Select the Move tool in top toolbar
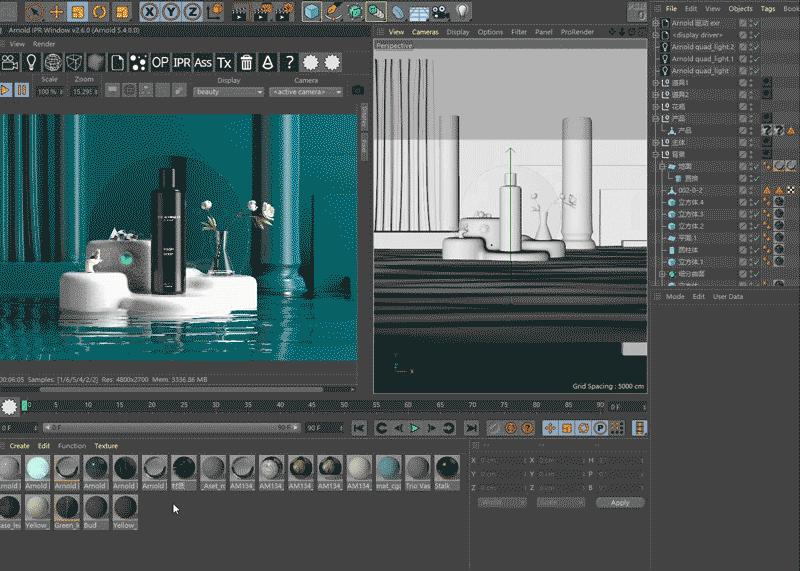The width and height of the screenshot is (800, 571). point(56,11)
